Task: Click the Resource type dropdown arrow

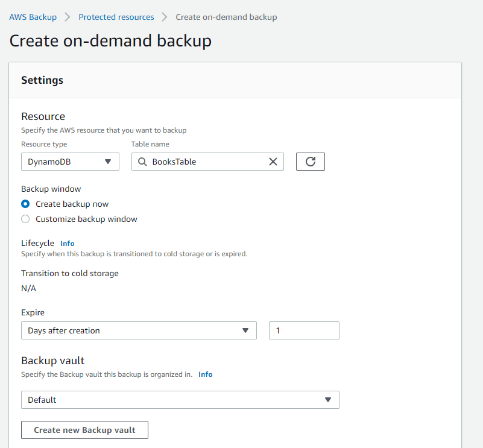Action: click(109, 161)
